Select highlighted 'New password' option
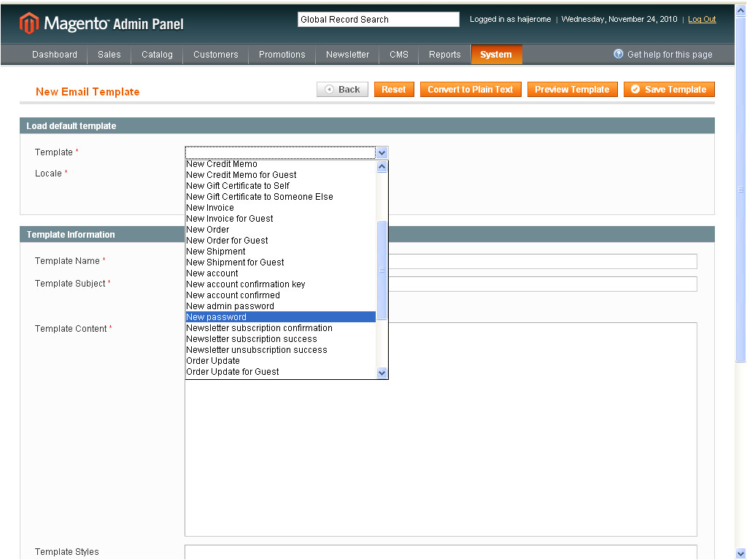This screenshot has width=747, height=560. click(x=281, y=317)
